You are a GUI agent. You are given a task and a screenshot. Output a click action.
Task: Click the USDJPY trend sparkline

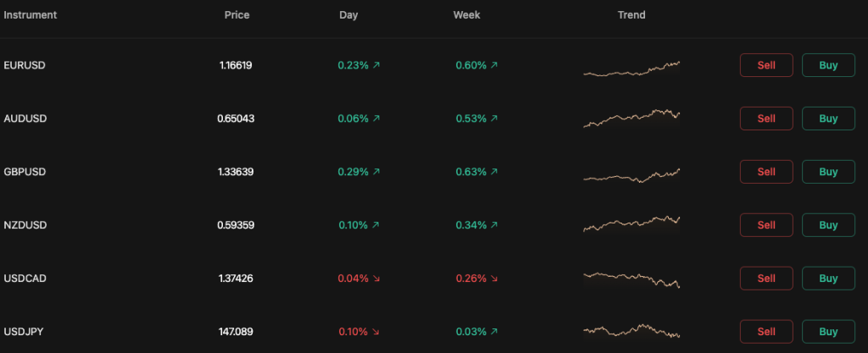tap(632, 331)
